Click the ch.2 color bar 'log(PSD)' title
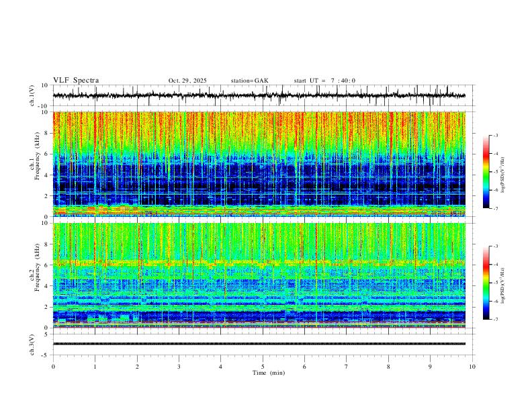The width and height of the screenshot is (532, 411). [503, 286]
